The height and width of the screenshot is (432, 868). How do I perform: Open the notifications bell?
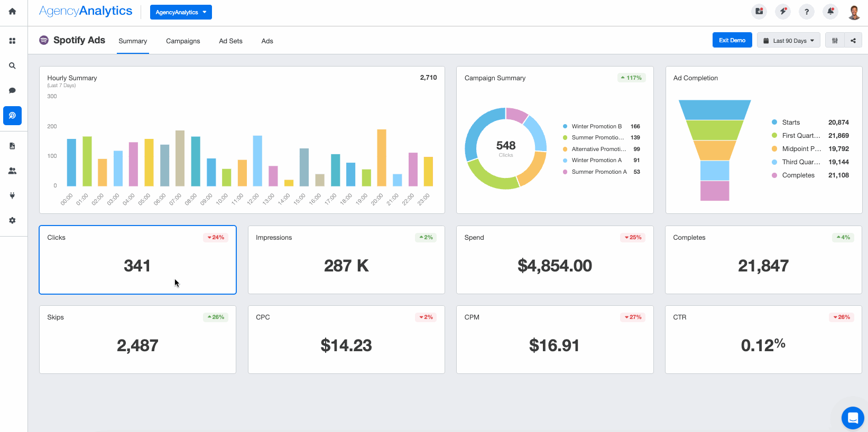(x=830, y=11)
